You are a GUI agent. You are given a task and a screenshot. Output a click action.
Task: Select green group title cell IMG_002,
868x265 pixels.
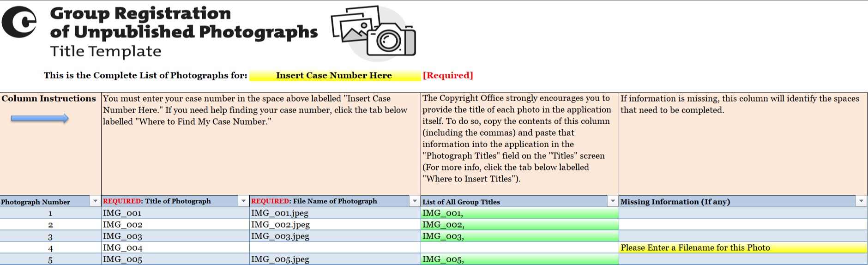(x=520, y=224)
